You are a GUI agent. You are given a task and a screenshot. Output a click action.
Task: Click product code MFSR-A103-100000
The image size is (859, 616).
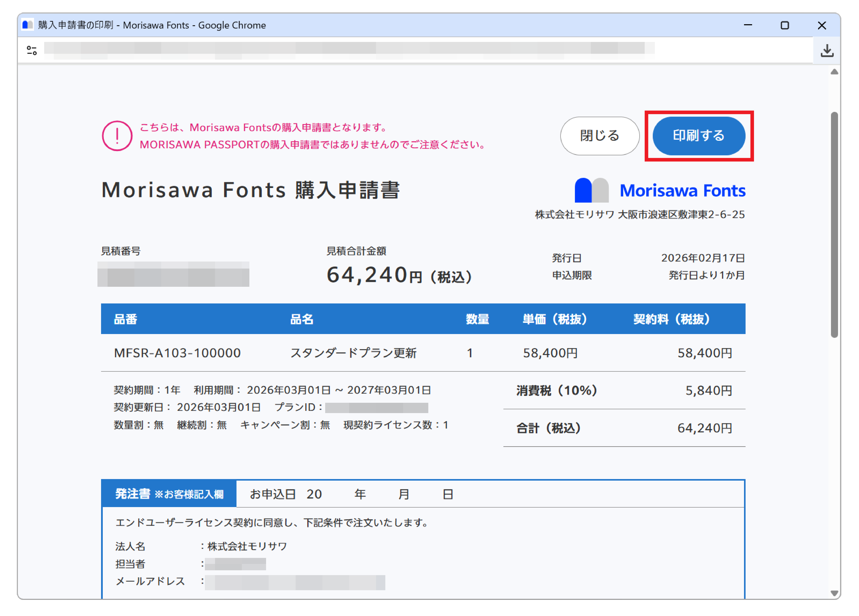tap(177, 353)
